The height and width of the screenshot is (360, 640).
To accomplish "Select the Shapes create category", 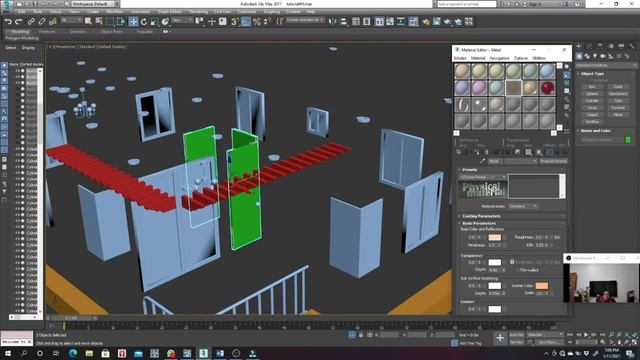I will (587, 56).
